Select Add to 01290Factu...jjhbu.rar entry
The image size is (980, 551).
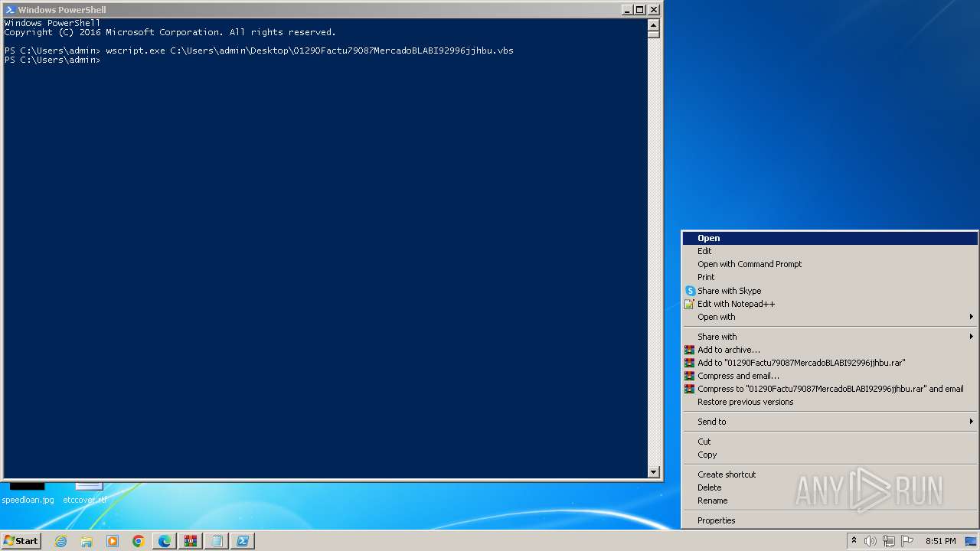pyautogui.click(x=830, y=363)
